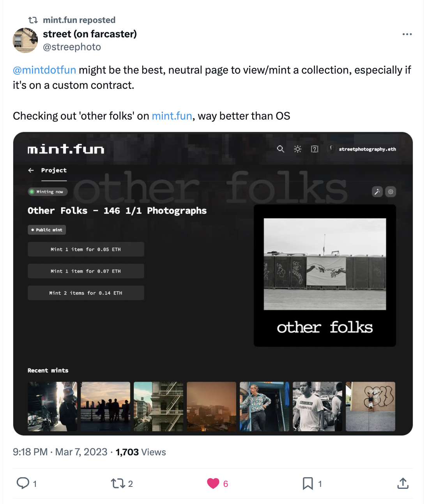
Task: Click Mint 1 item for 0.05 ETH
Action: 86,249
